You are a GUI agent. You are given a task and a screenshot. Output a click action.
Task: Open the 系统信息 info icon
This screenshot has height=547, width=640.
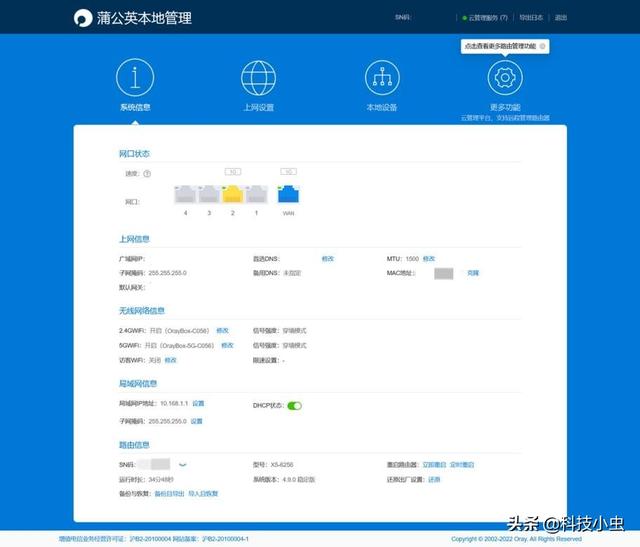[x=135, y=76]
